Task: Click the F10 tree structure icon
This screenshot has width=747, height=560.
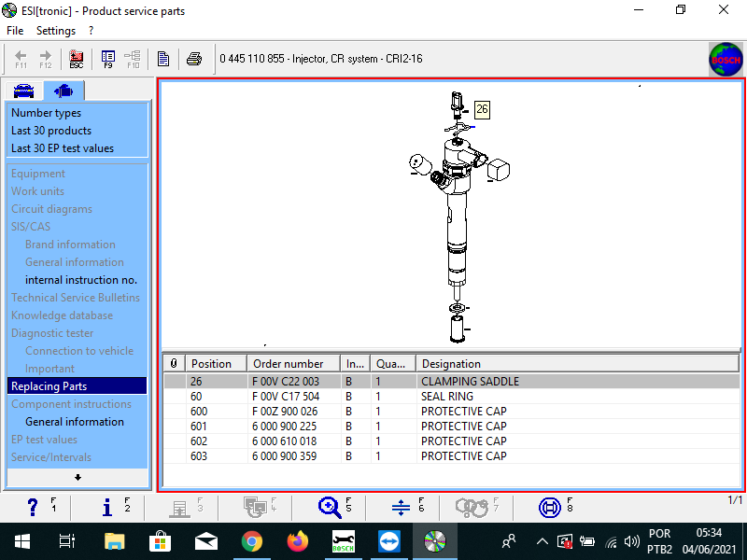Action: click(x=132, y=58)
